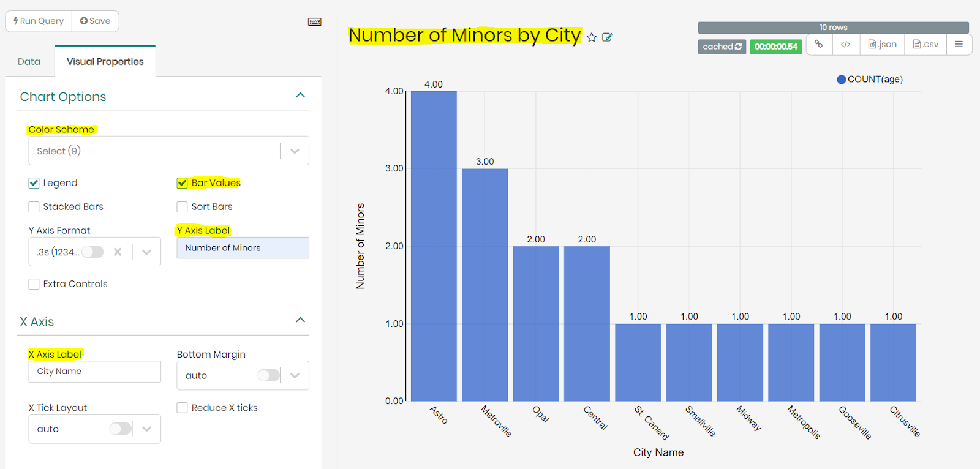Expand the Bottom Margin dropdown
The height and width of the screenshot is (469, 980).
295,376
